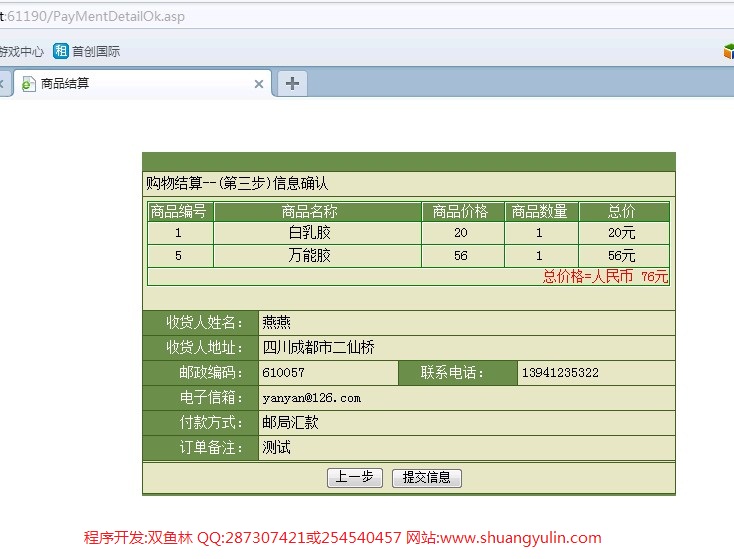
Task: Click the heading 购物结算--(第三步)信息确认
Action: (x=237, y=183)
